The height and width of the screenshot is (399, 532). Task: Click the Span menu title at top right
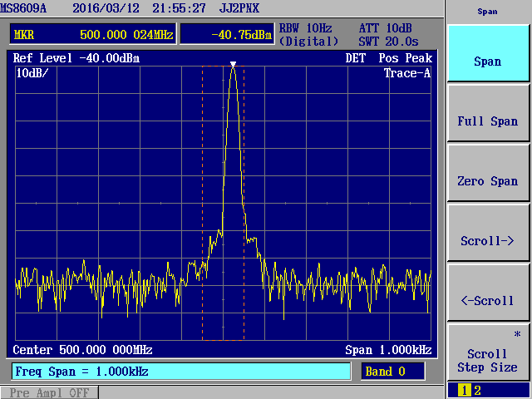488,12
